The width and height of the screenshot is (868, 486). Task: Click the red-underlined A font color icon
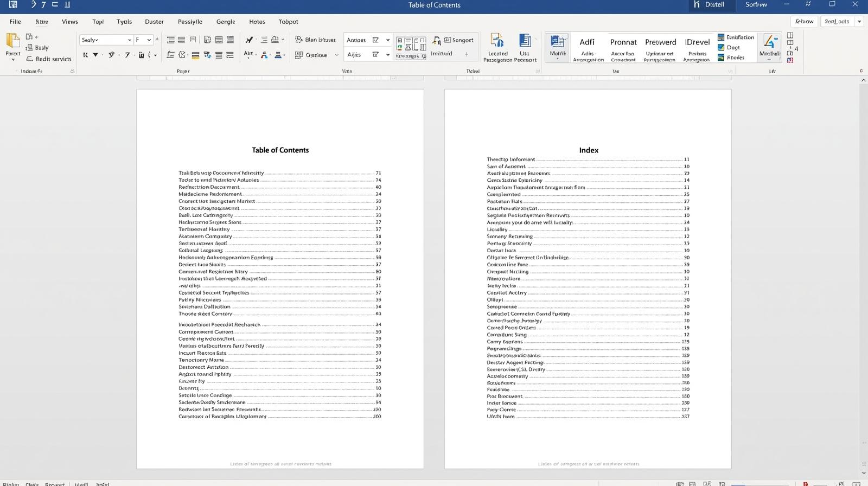(264, 55)
